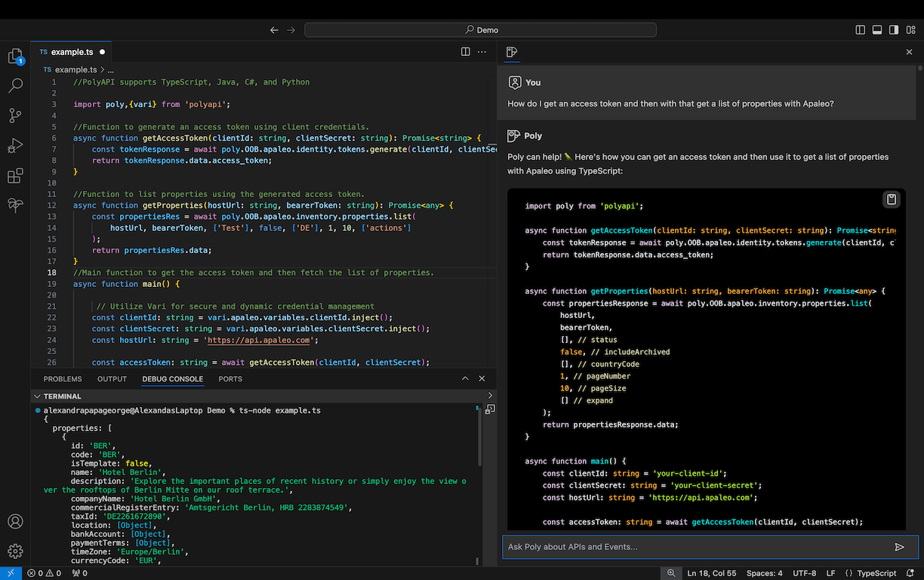Send the message with the arrow icon
Screen dimensions: 924x580
[899, 547]
